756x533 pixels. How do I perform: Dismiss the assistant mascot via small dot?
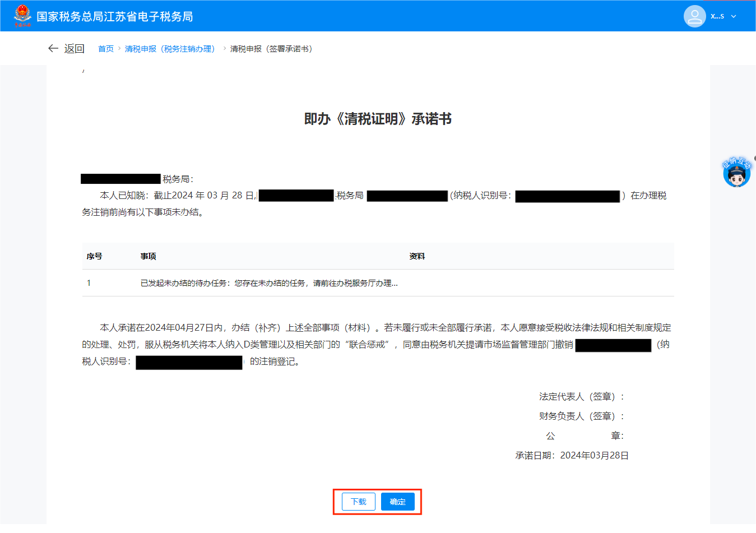pyautogui.click(x=754, y=159)
